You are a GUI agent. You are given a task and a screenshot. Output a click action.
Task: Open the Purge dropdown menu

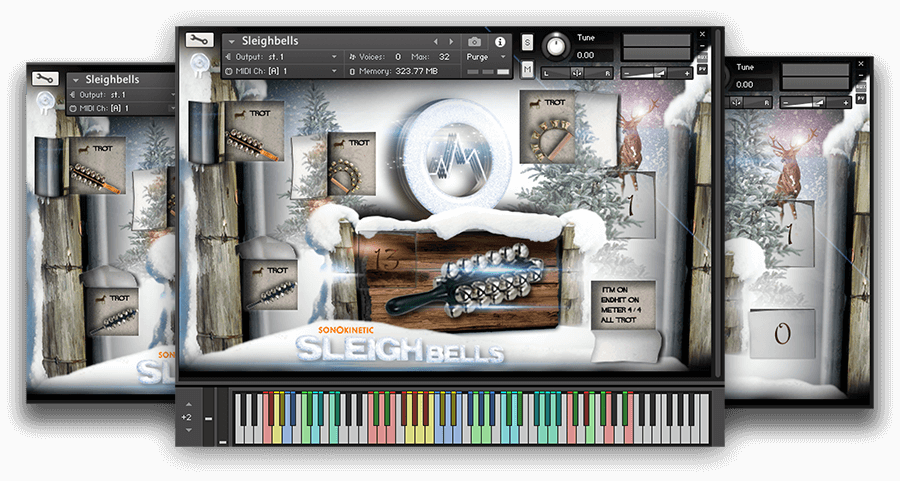click(x=486, y=57)
